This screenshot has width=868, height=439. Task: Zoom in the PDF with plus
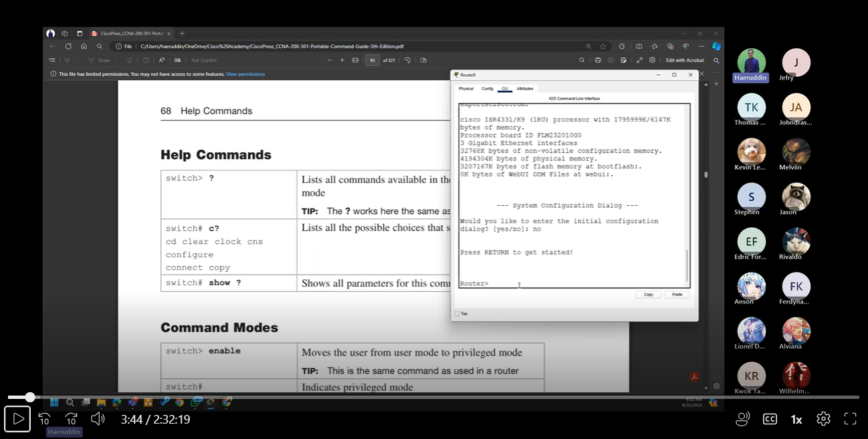pos(342,60)
